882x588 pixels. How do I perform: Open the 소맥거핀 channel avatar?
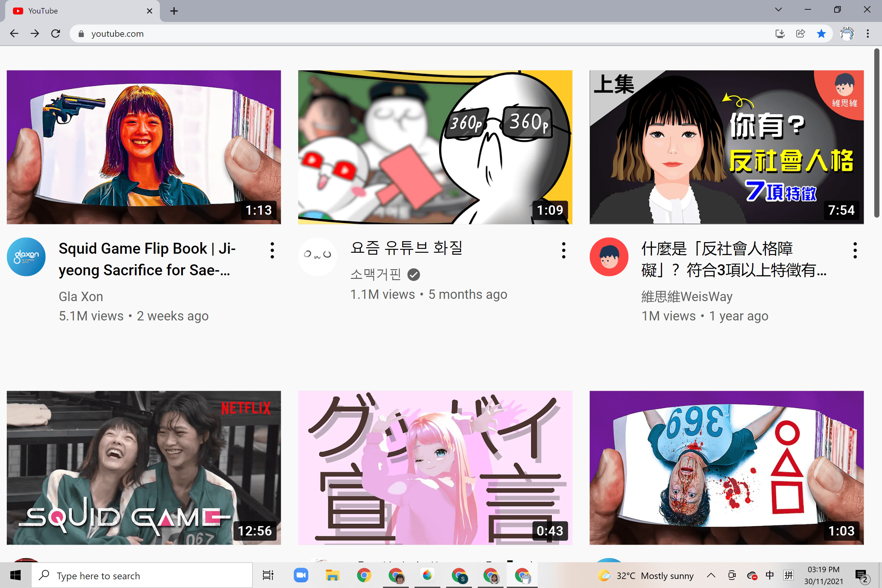317,257
